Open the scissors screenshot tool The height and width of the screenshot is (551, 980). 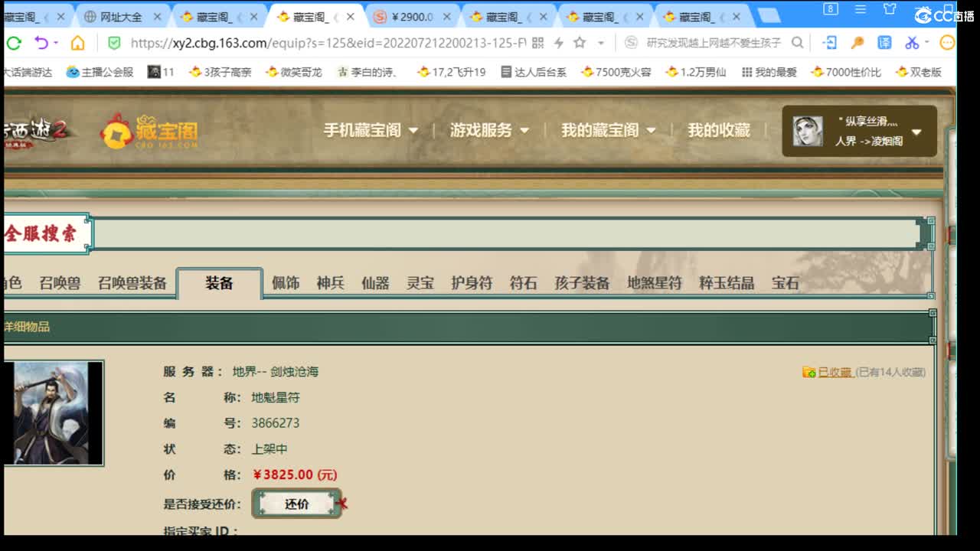913,43
